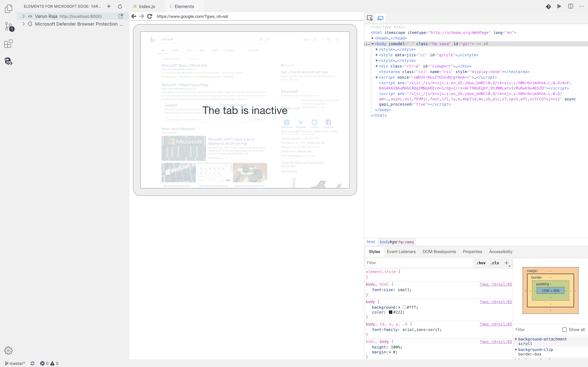The image size is (588, 367).
Task: Run the code with the play icon
Action: click(x=559, y=6)
